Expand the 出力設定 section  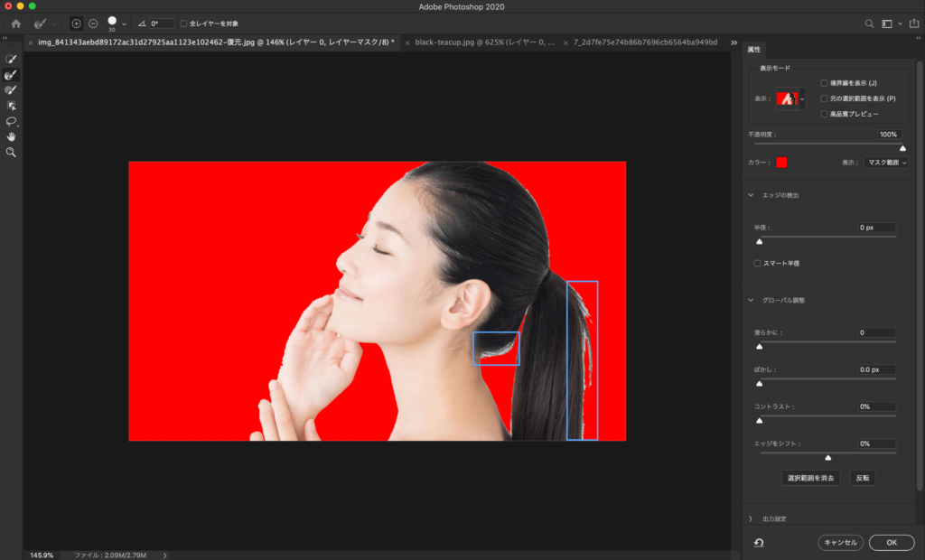[x=751, y=518]
